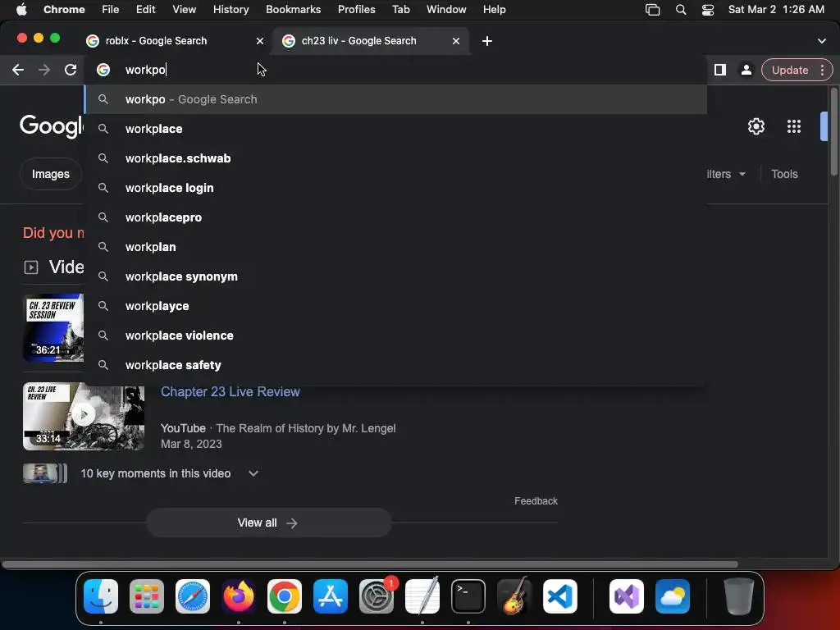
Task: Open the search Tools option
Action: click(784, 174)
